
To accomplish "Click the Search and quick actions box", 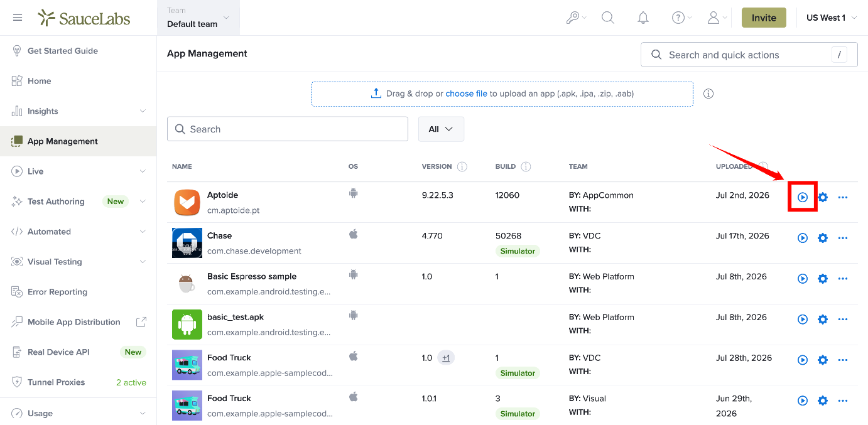I will (x=749, y=55).
